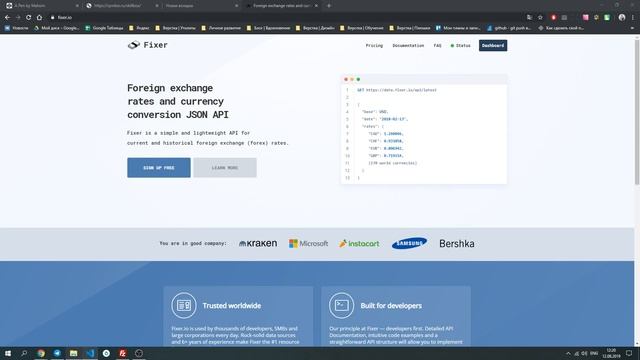Open the Мои планы bookmark

coord(458,28)
